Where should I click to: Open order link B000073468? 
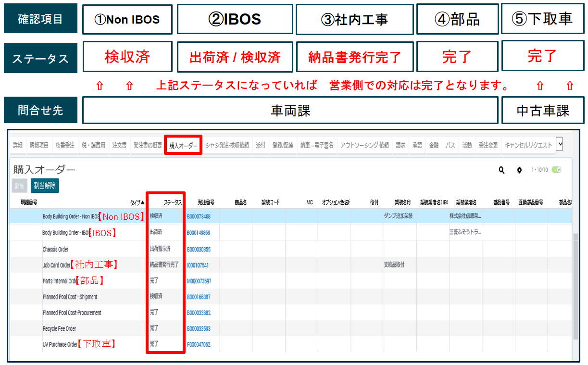(199, 217)
